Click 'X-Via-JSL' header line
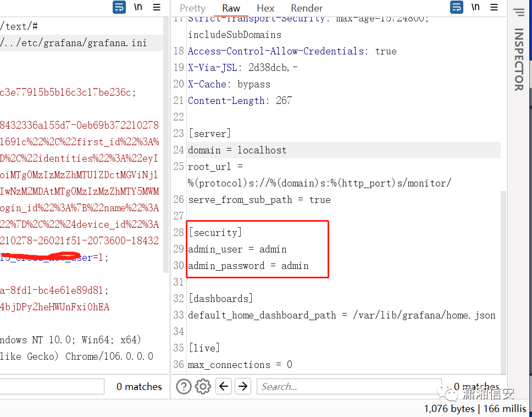The image size is (532, 417). pos(243,68)
